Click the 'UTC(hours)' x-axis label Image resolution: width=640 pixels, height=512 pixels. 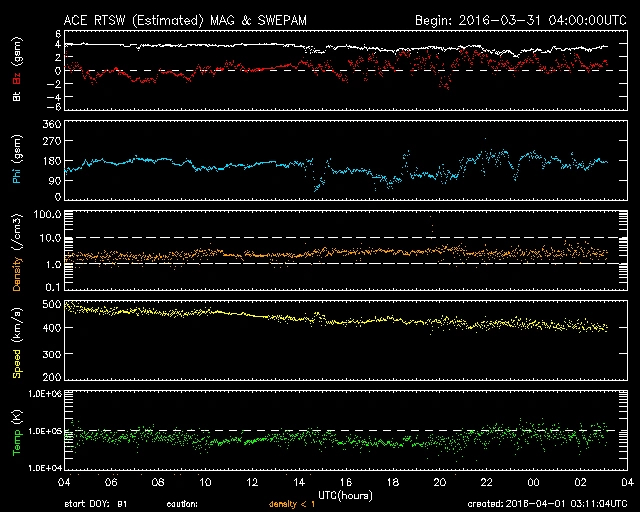(x=345, y=495)
